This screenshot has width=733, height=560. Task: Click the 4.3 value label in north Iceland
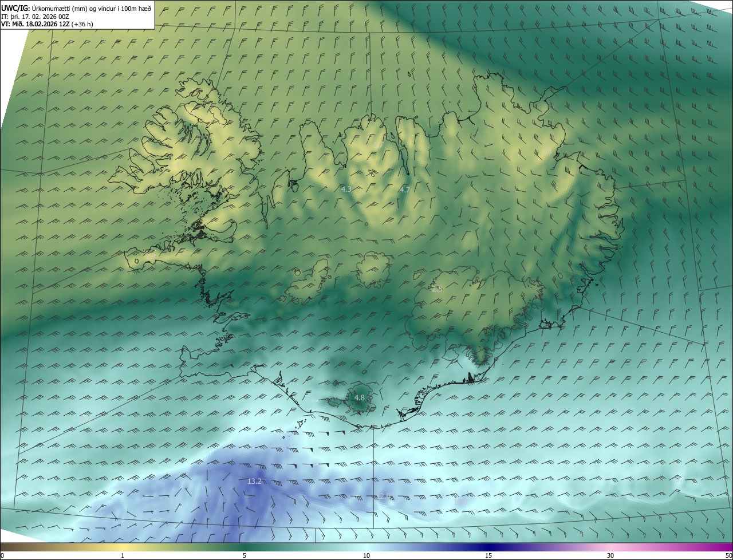[x=346, y=188]
